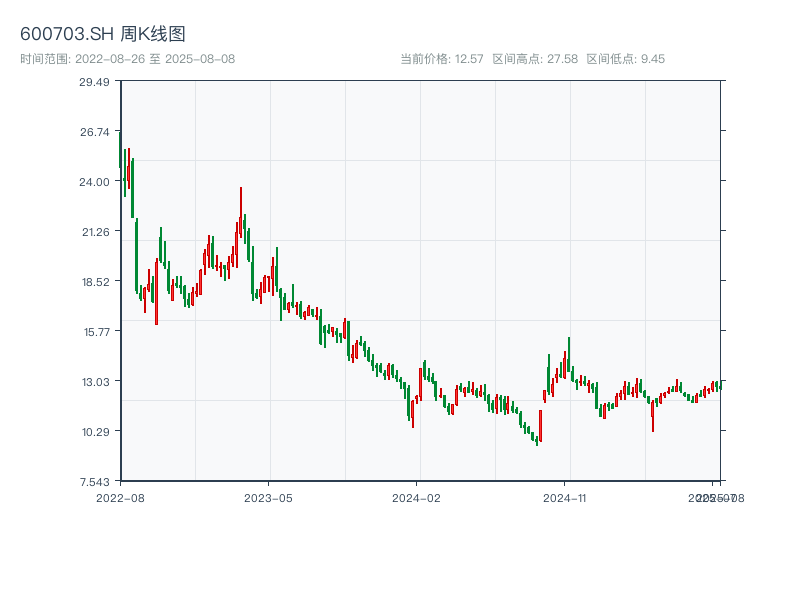The image size is (800, 600).
Task: Click y-axis value 15.77
Action: [96, 332]
